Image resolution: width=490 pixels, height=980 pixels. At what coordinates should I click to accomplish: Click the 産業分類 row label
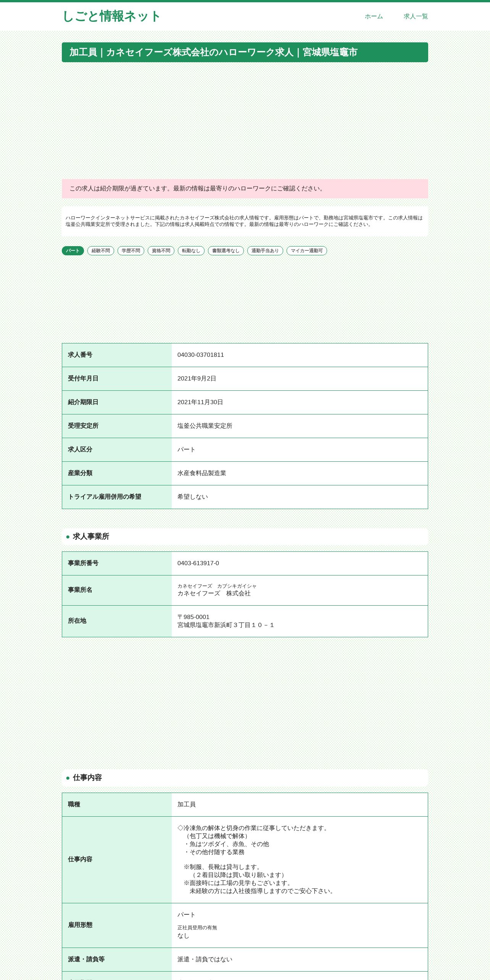tap(80, 473)
